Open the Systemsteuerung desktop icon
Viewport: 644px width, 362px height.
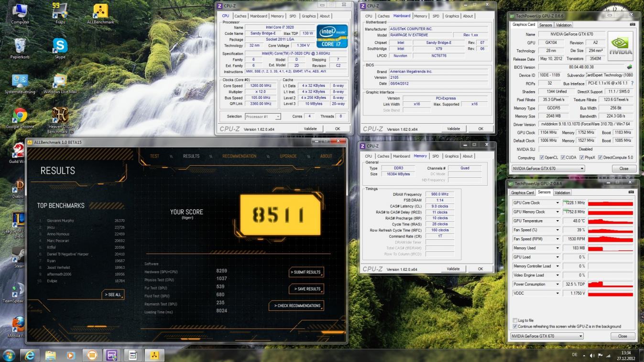[x=20, y=84]
